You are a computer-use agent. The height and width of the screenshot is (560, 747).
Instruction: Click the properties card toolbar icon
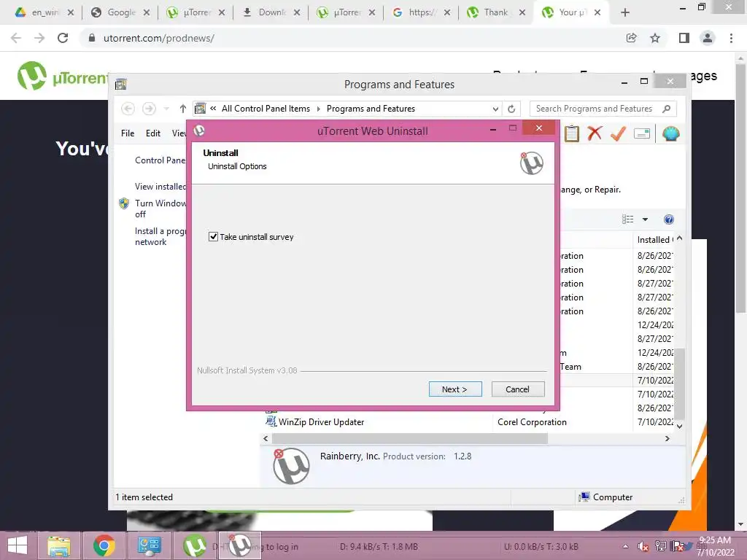point(642,134)
